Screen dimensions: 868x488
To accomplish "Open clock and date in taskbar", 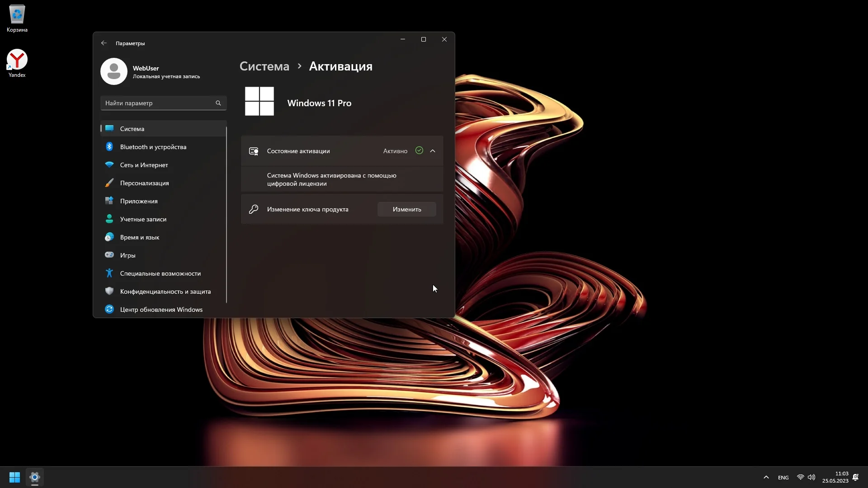I will pos(835,477).
